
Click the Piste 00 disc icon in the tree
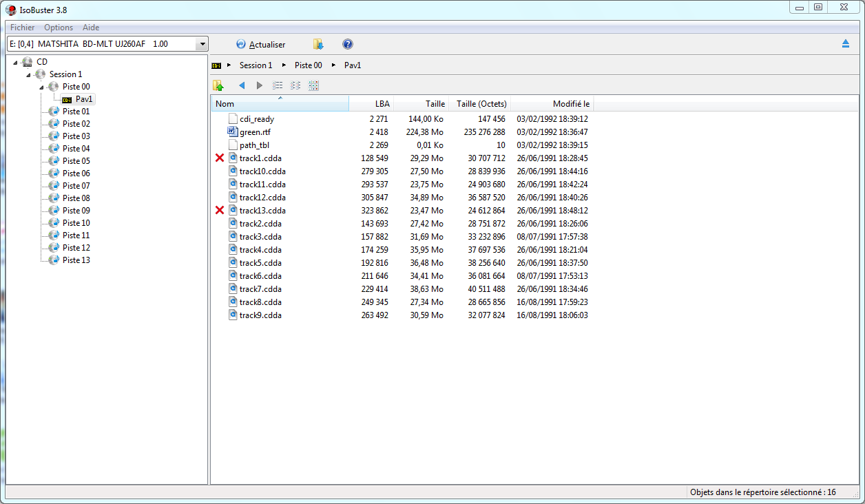54,87
